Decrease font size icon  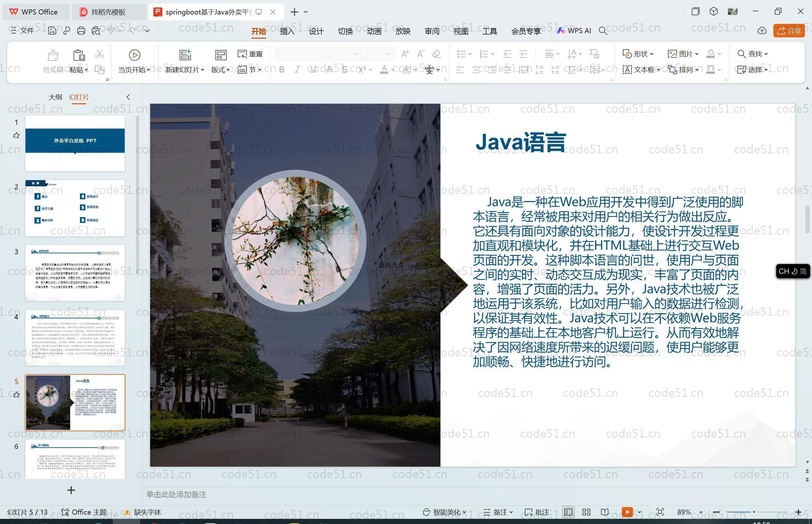click(421, 54)
